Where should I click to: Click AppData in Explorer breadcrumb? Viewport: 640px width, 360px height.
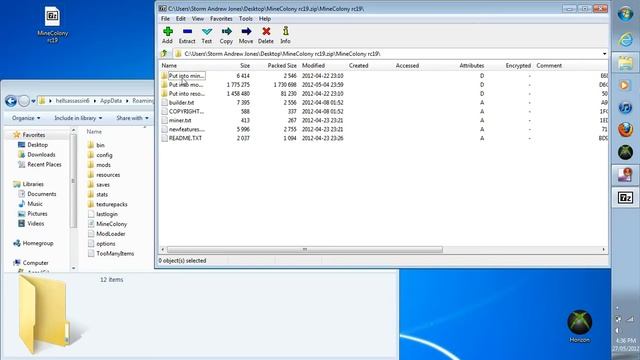tap(111, 101)
